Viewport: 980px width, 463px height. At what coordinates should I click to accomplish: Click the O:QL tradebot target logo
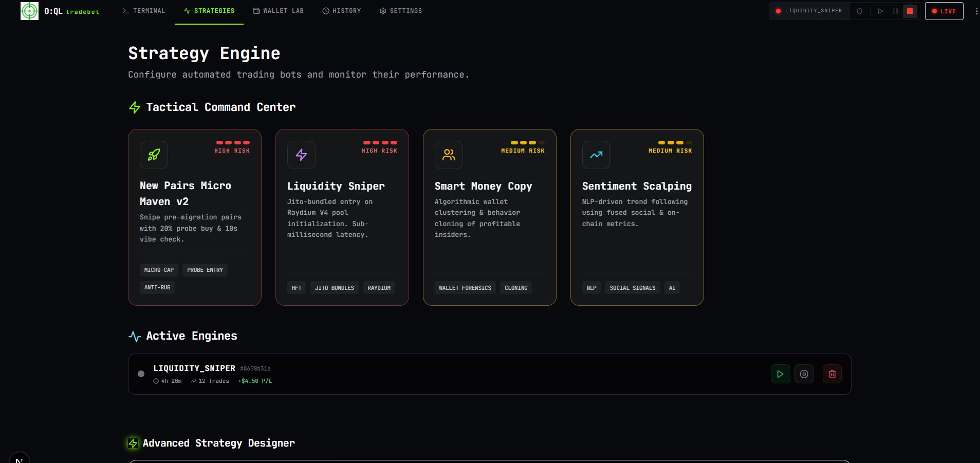click(29, 11)
